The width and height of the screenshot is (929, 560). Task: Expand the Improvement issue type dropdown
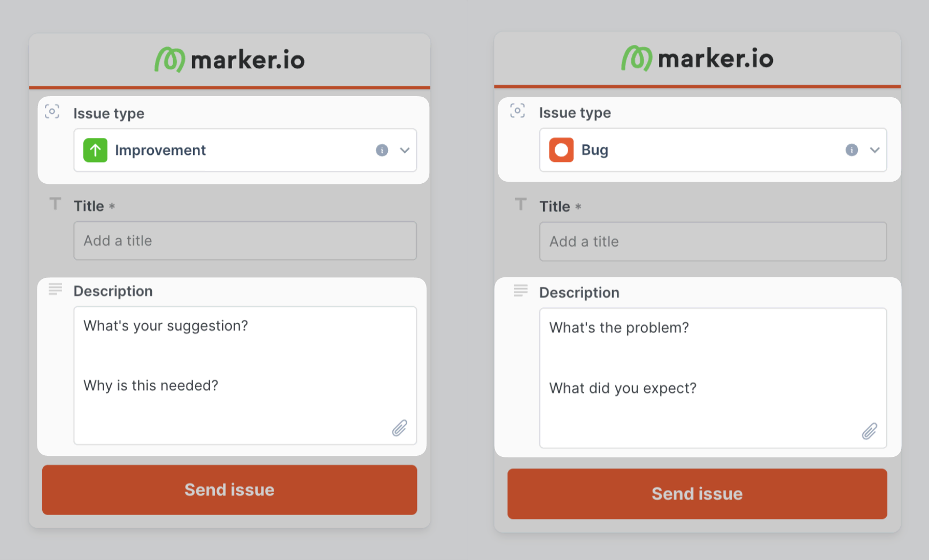[405, 150]
